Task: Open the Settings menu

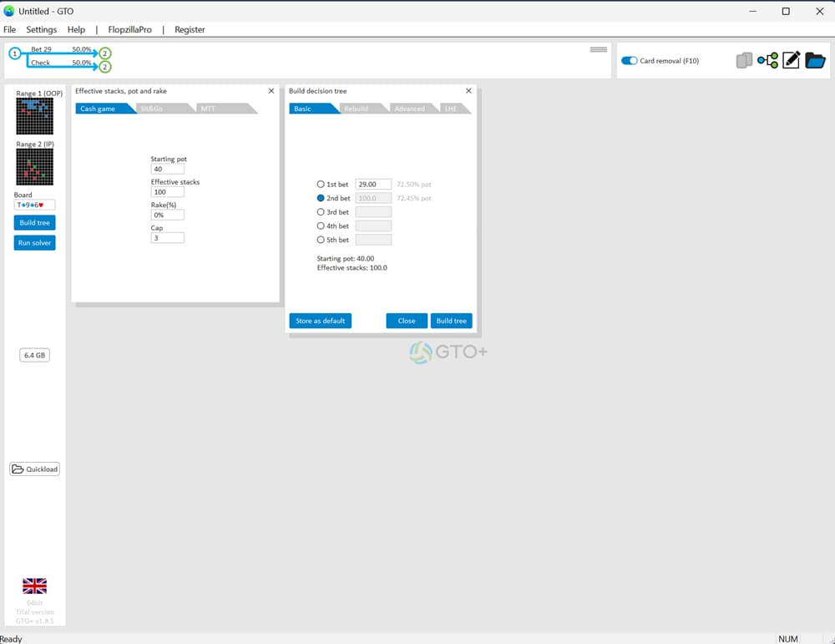Action: pyautogui.click(x=41, y=30)
